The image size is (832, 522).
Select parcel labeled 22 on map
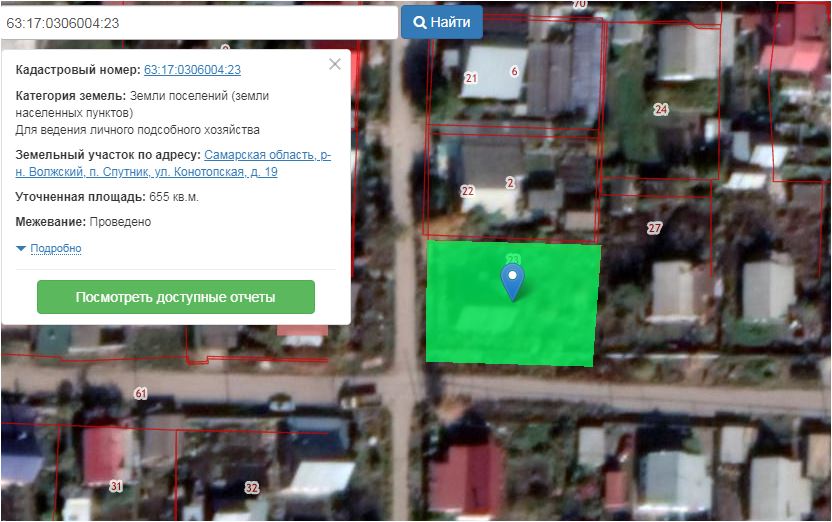pyautogui.click(x=467, y=191)
